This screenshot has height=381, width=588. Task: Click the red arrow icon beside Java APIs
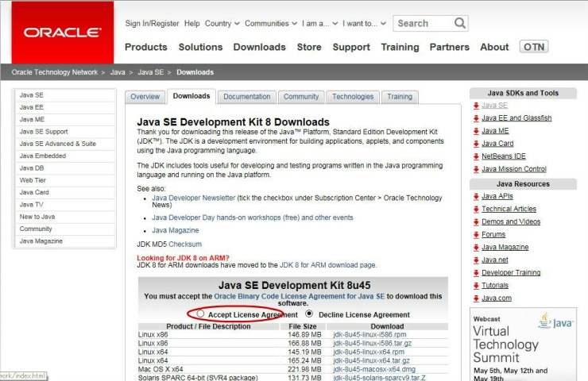[x=476, y=197]
